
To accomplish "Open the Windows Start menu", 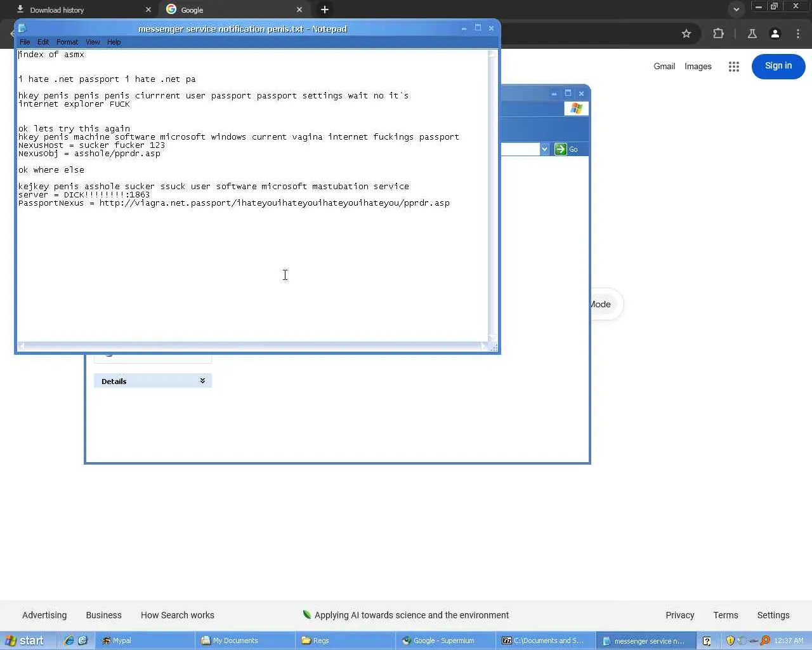I will click(x=24, y=640).
